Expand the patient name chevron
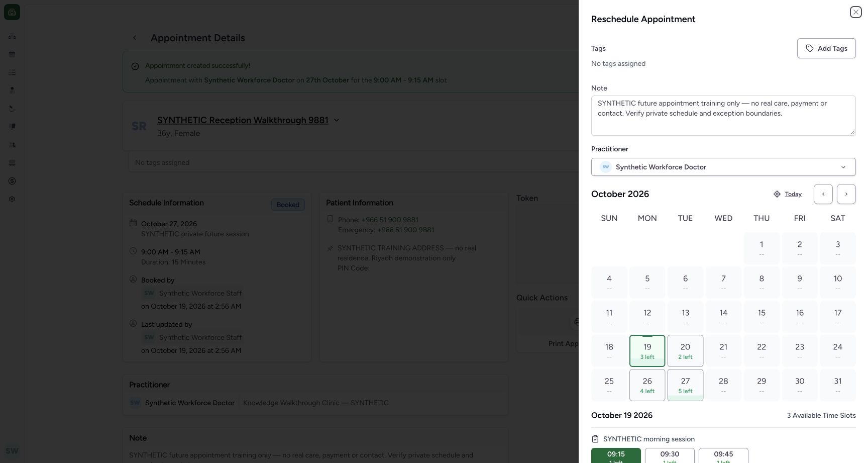This screenshot has height=463, width=868. pos(337,120)
